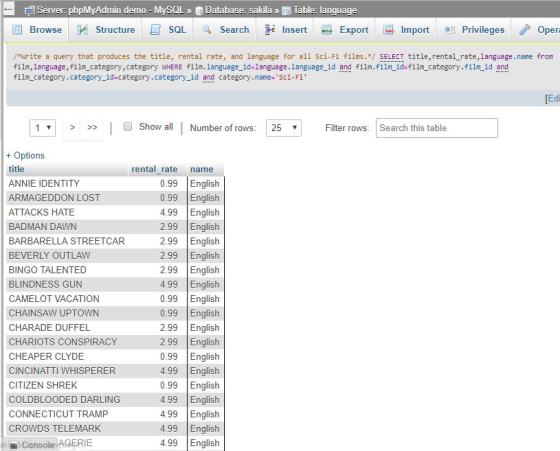Screen dimensions: 560x451
Task: Select the CHAINSAW UPTOWN cell
Action: tap(67, 313)
